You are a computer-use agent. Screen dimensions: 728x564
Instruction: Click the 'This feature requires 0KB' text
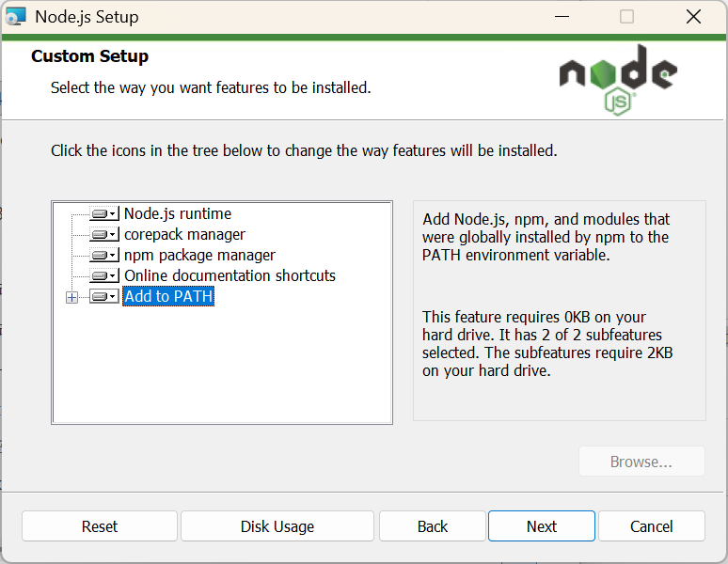[x=547, y=344]
